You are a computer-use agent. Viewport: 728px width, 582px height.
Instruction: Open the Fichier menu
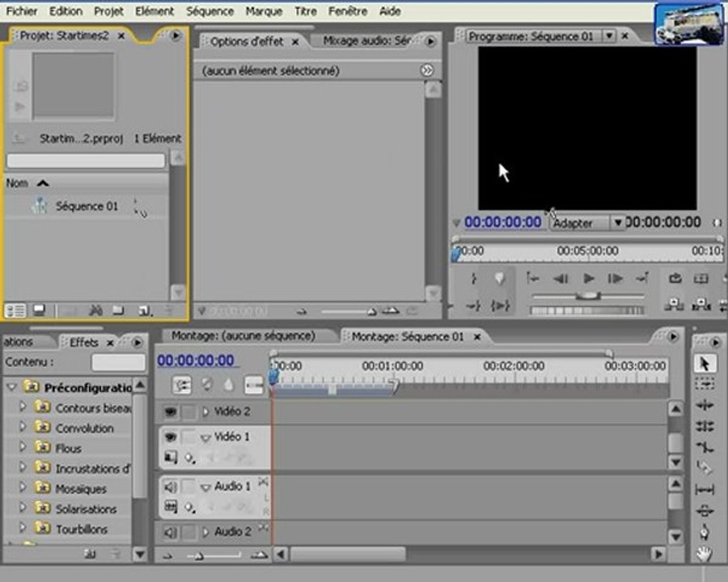pos(21,11)
